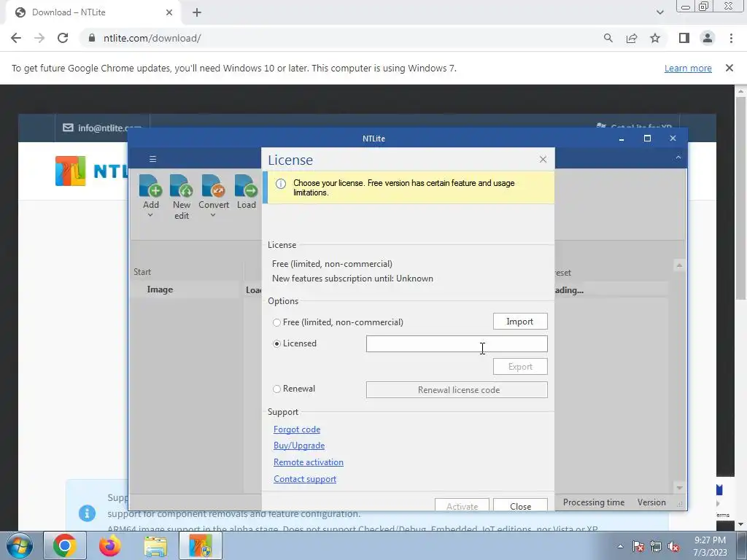Screen dimensions: 747x560
Task: Open the Remote activation link
Action: pyautogui.click(x=309, y=462)
